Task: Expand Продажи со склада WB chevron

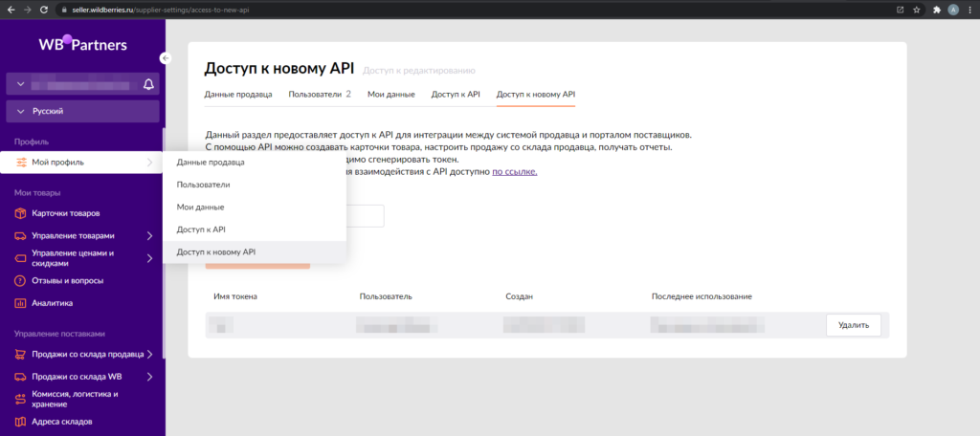Action: pyautogui.click(x=149, y=378)
